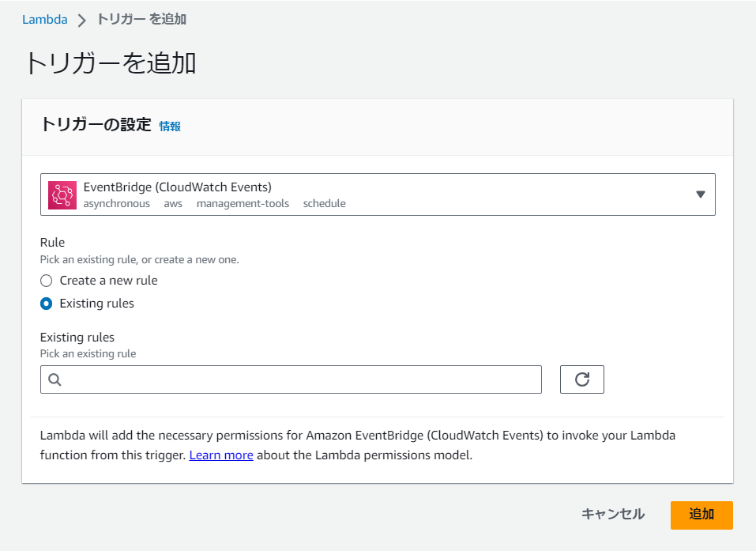Select the Existing rules radio button
This screenshot has width=756, height=551.
(47, 304)
